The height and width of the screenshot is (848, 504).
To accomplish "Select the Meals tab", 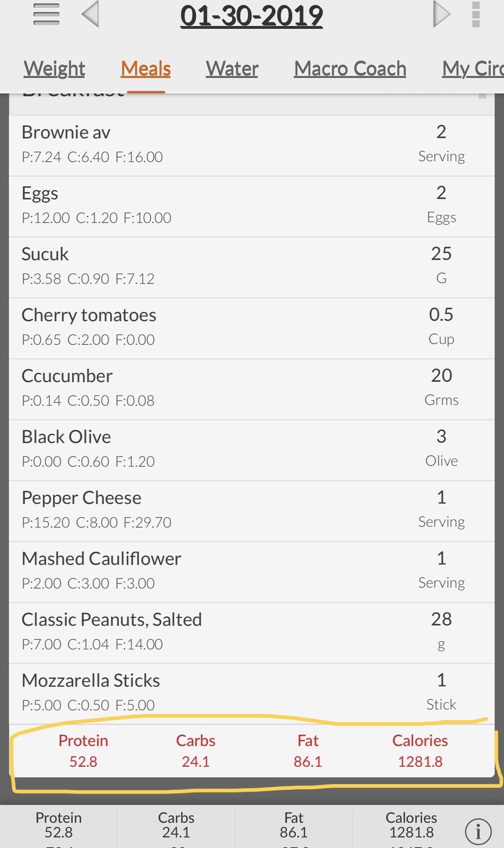I will point(146,68).
